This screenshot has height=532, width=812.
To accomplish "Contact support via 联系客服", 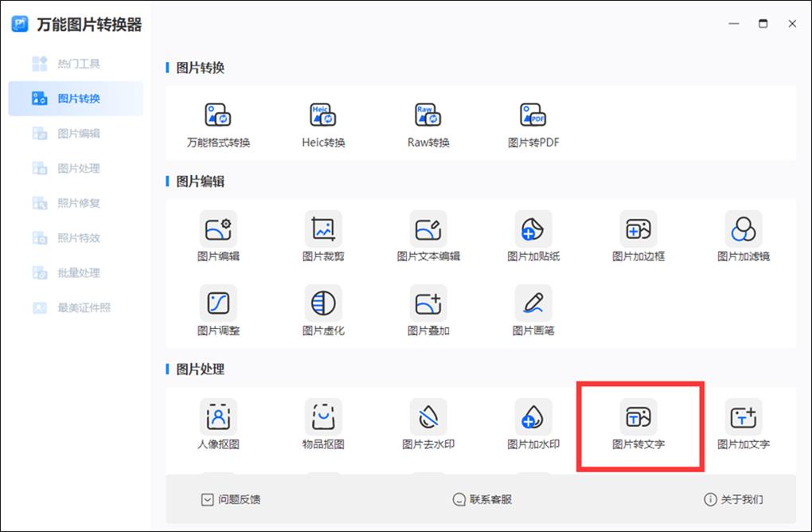I will click(488, 499).
